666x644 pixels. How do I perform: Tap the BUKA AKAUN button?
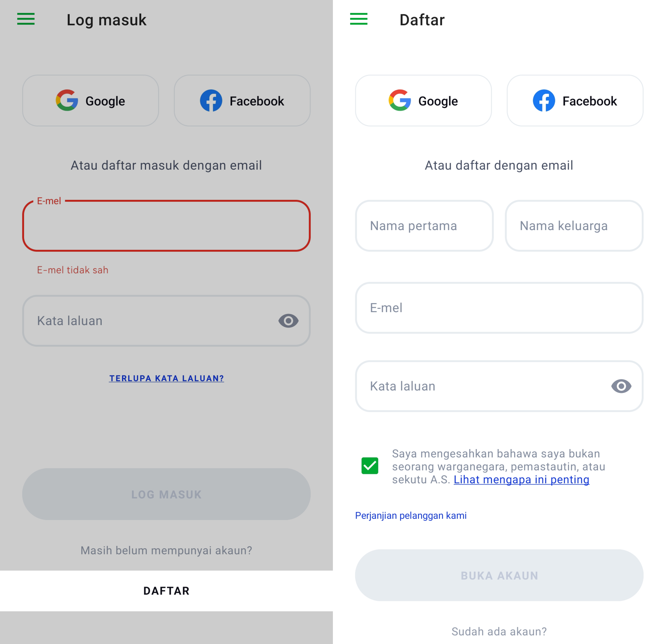499,575
